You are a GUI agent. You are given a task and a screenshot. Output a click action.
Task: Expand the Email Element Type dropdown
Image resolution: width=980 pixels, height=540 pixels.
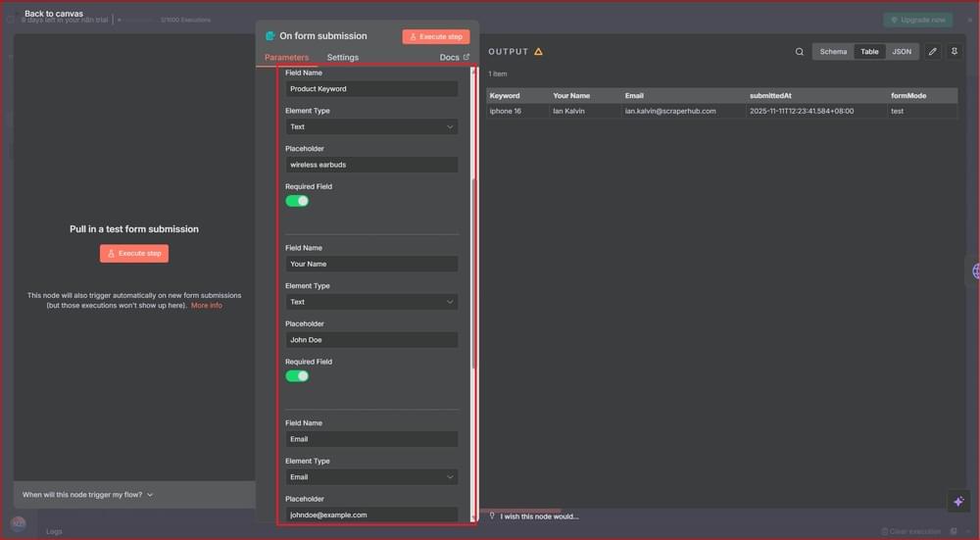[x=371, y=477]
